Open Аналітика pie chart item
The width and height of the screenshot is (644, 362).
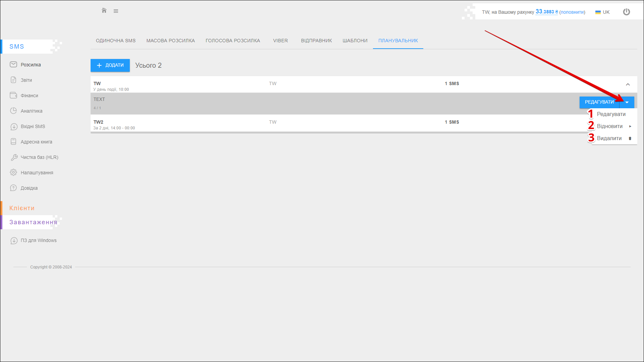[31, 111]
